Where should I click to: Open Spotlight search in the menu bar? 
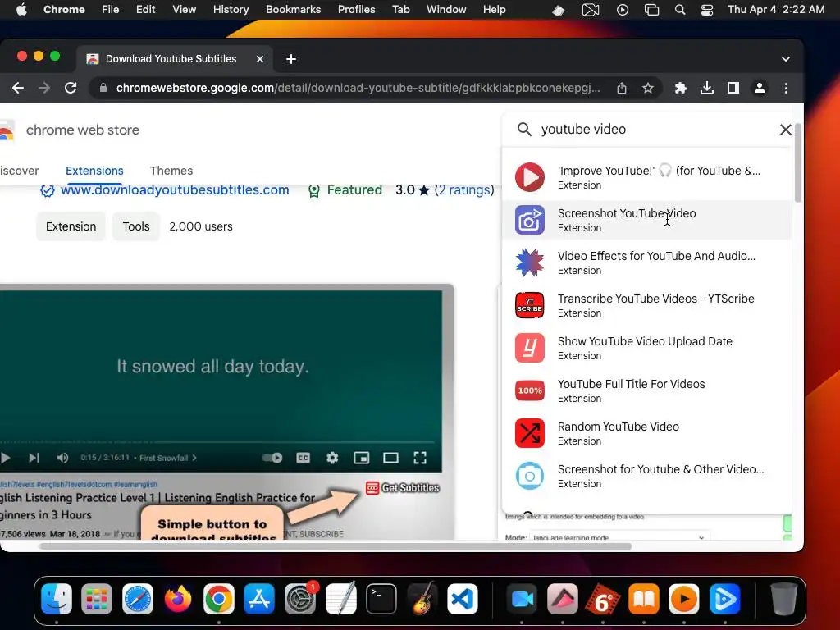(x=680, y=10)
